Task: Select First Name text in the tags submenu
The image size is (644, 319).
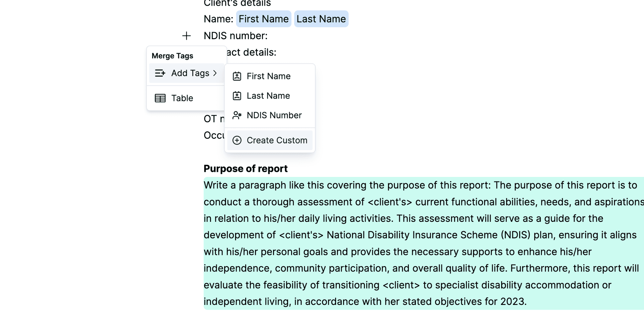Action: 268,76
